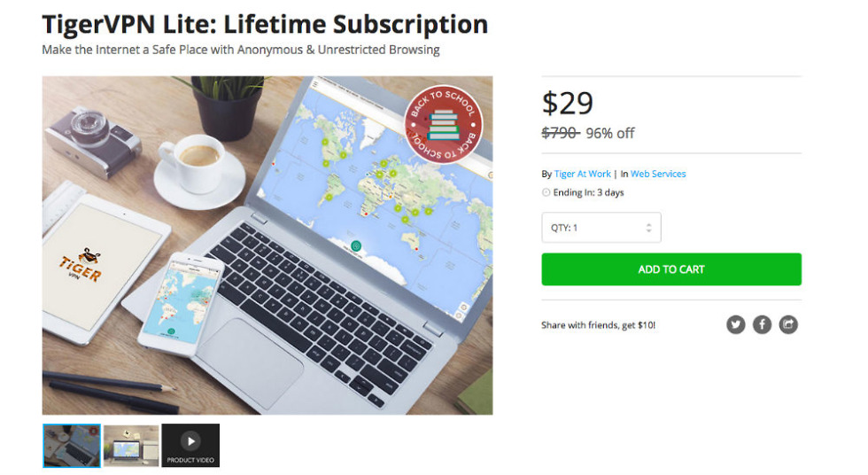Screen dimensions: 868x475
Task: Open the Web Services category link
Action: (x=658, y=174)
